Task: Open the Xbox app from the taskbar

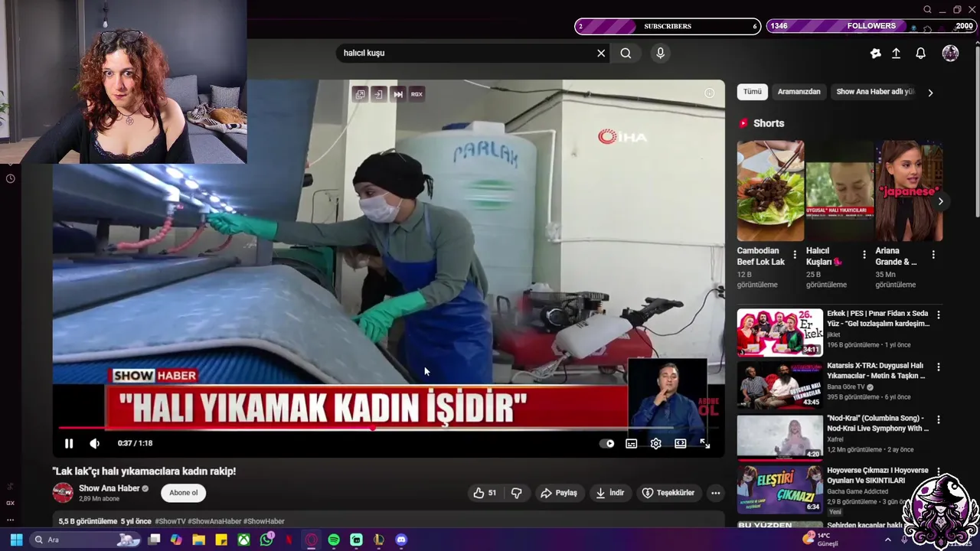Action: pyautogui.click(x=243, y=540)
